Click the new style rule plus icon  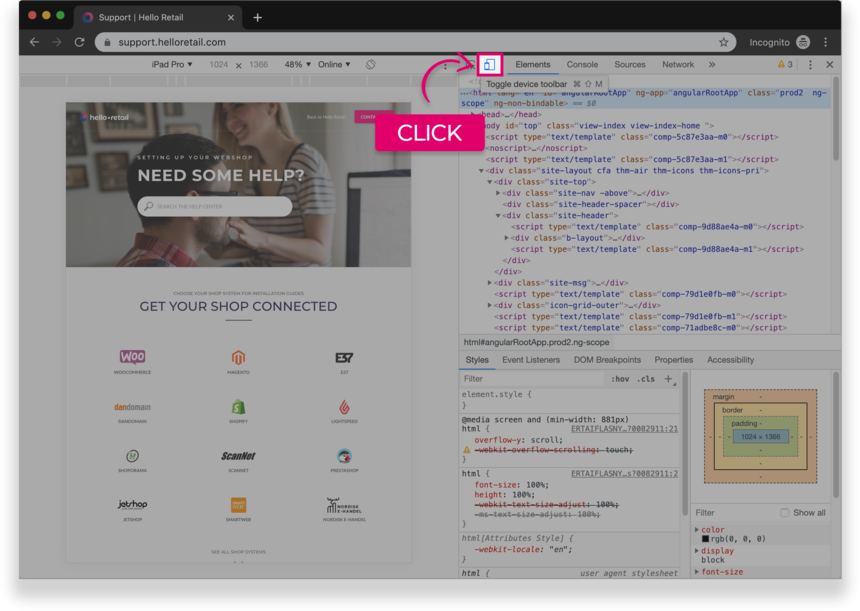(x=668, y=379)
